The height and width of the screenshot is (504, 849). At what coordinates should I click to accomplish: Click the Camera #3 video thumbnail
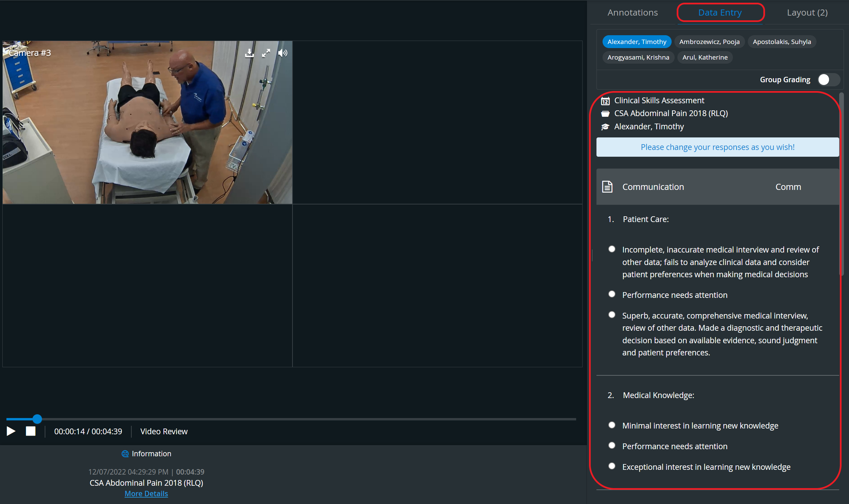tap(147, 123)
